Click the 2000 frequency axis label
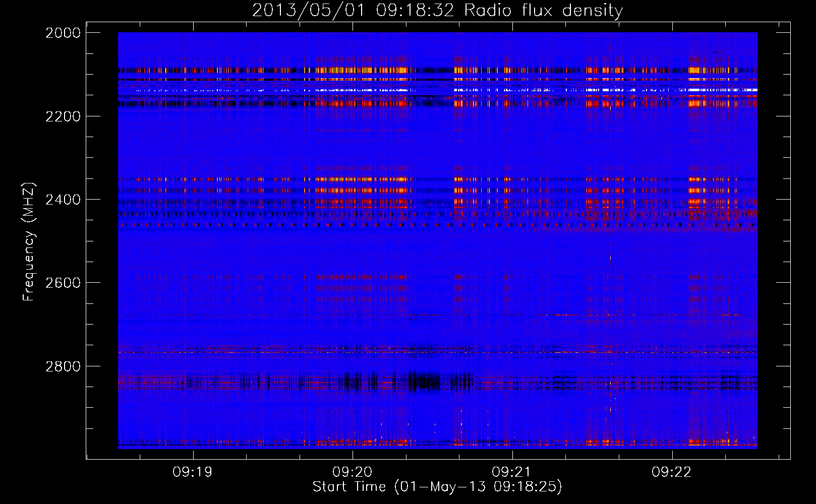The height and width of the screenshot is (504, 816). coord(63,33)
